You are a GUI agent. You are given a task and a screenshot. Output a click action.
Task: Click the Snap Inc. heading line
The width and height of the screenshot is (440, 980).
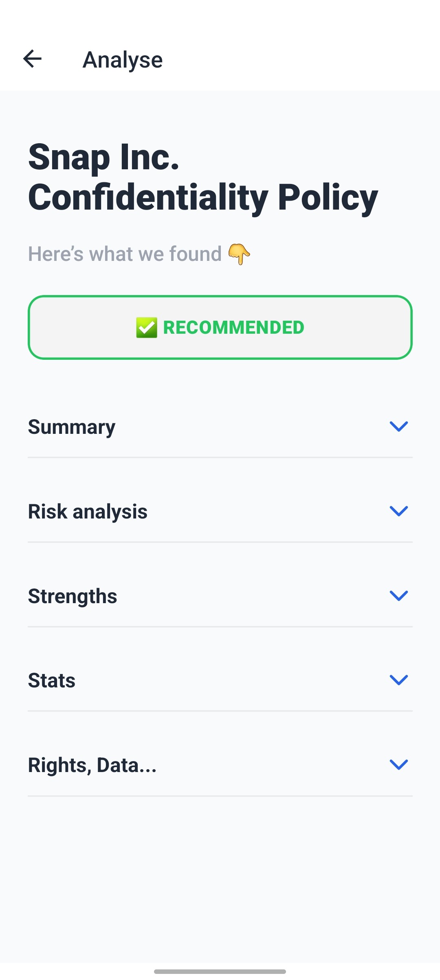pyautogui.click(x=104, y=157)
